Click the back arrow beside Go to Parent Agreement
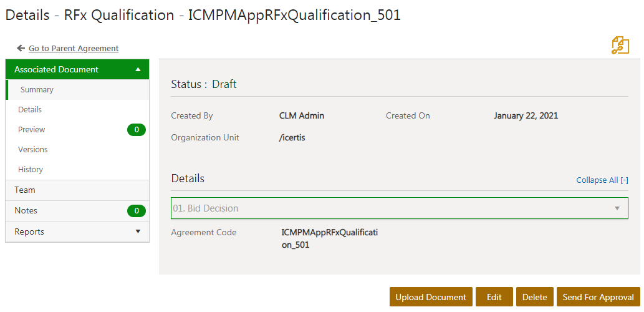Viewport: 644px width, 312px height. tap(21, 48)
